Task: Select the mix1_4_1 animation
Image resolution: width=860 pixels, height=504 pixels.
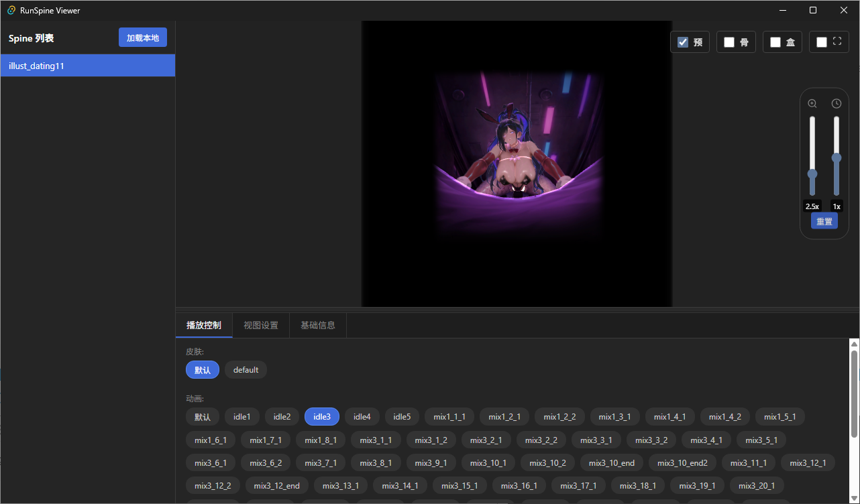Action: (670, 417)
